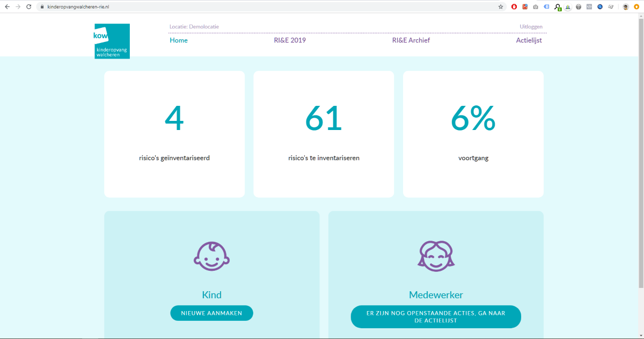Open the red stop-hand ad blocker extension

pyautogui.click(x=514, y=7)
